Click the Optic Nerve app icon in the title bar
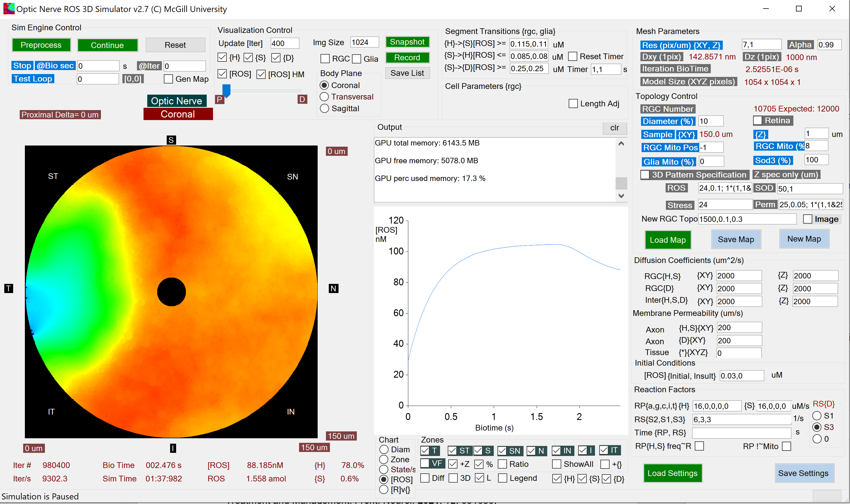This screenshot has width=850, height=504. click(9, 9)
